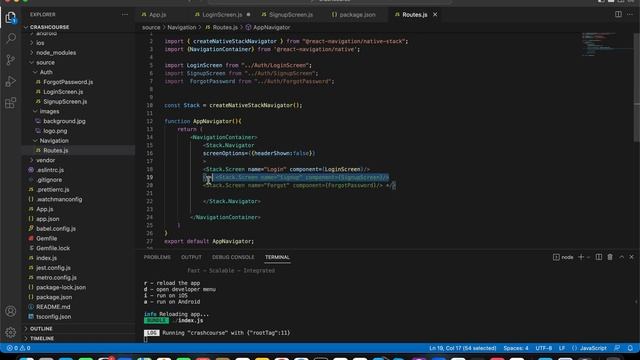
Task: Click the feedback icon in status bar
Action: point(617,348)
